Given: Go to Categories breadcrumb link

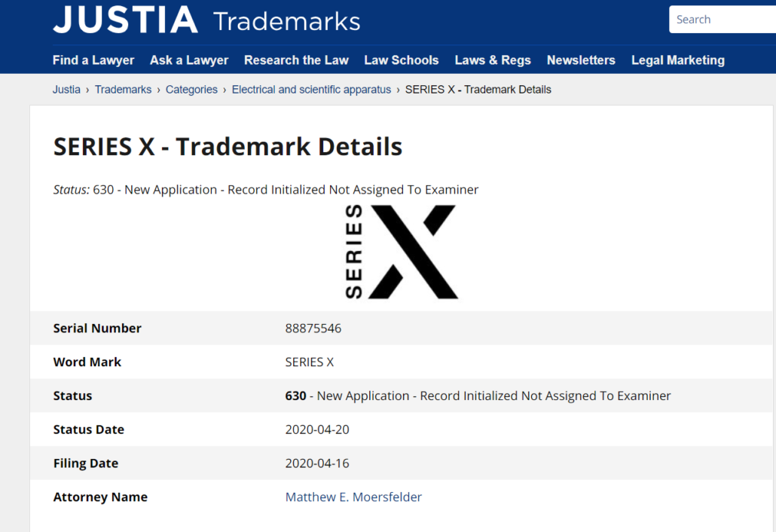Looking at the screenshot, I should click(x=191, y=90).
